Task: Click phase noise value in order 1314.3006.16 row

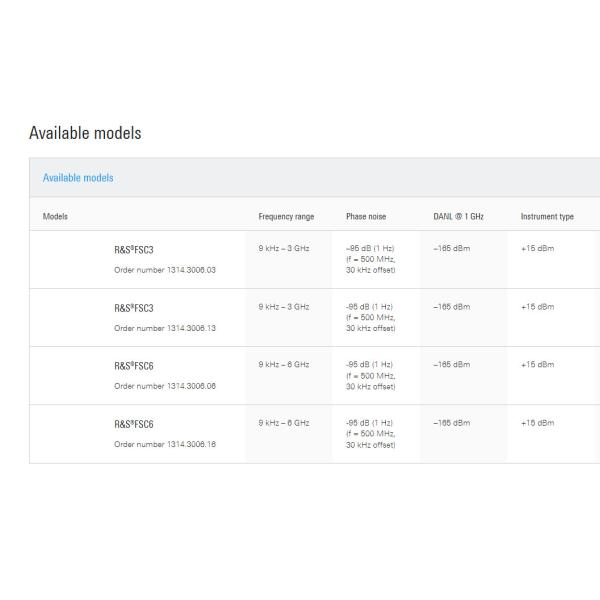Action: (x=370, y=434)
